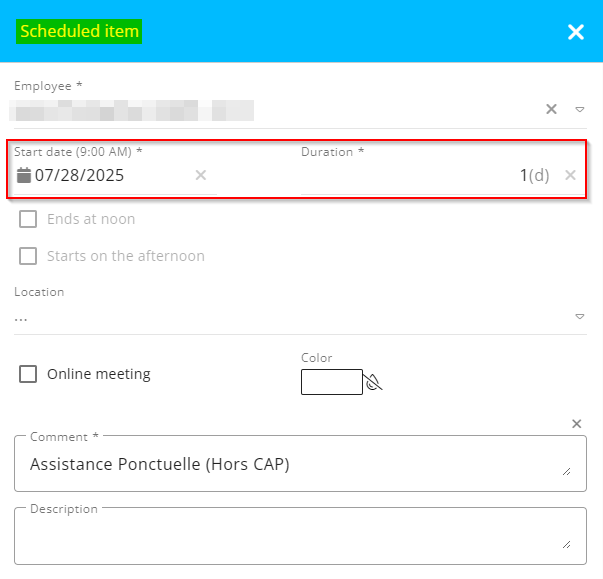The image size is (603, 579).
Task: Expand the Location dropdown arrow
Action: (x=579, y=317)
